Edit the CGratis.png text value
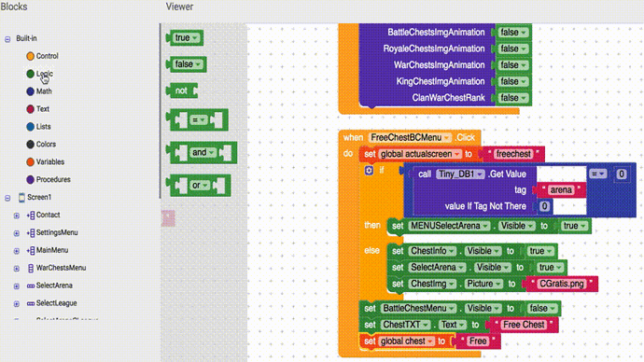 click(562, 284)
